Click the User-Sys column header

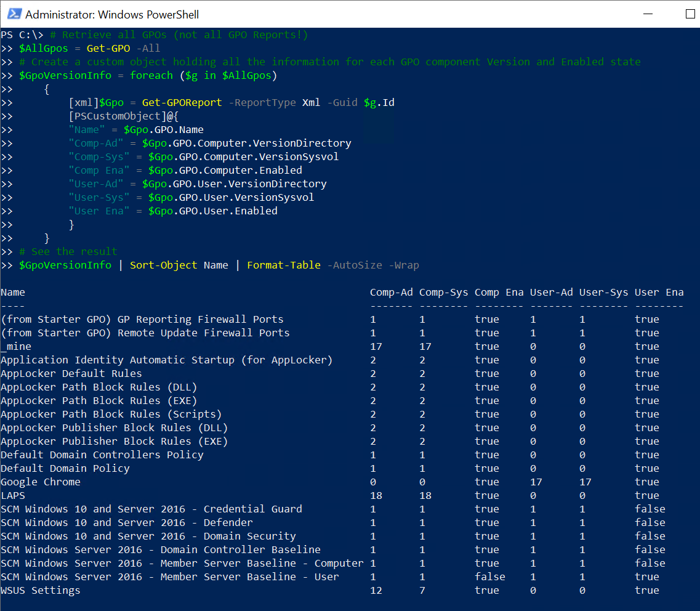point(603,292)
